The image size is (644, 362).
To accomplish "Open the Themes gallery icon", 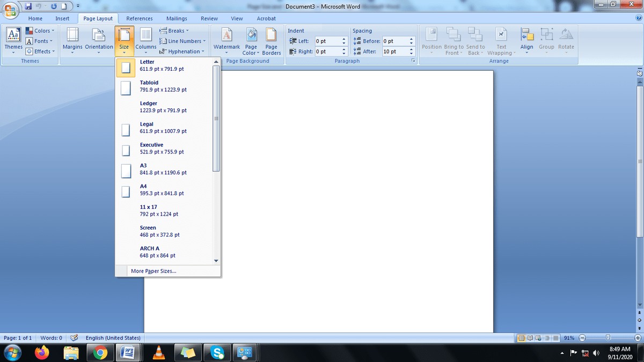I will pos(13,40).
